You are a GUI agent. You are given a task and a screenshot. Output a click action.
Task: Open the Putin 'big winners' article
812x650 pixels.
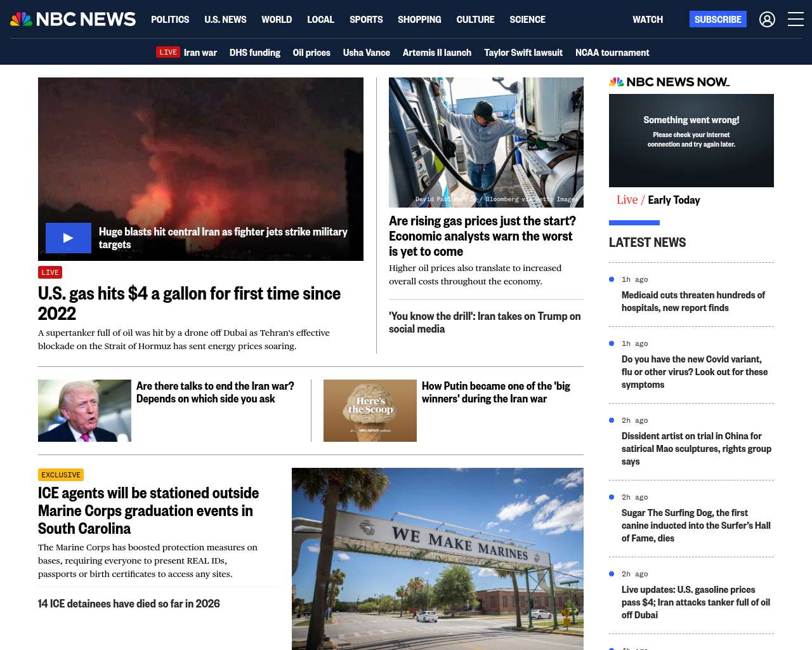(496, 392)
